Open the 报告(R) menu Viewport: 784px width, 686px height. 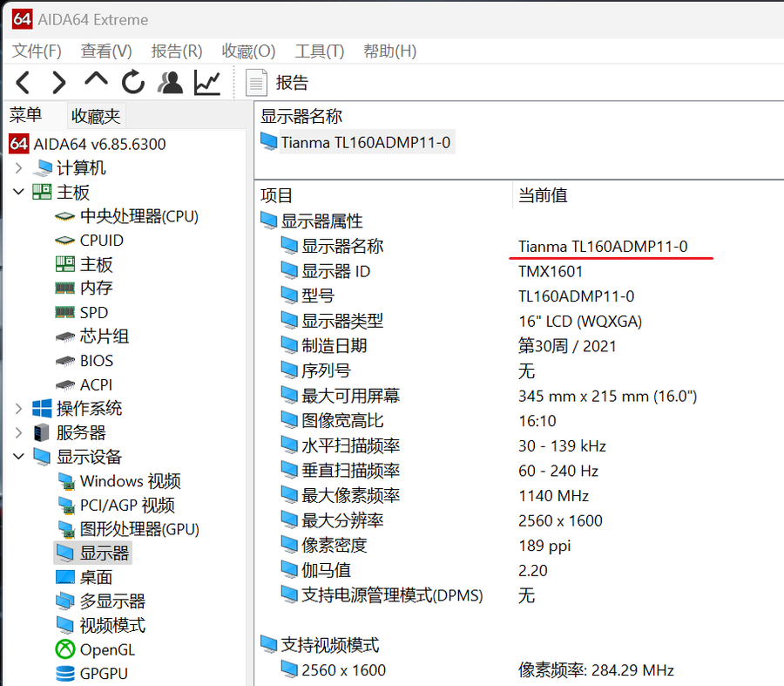(x=177, y=51)
